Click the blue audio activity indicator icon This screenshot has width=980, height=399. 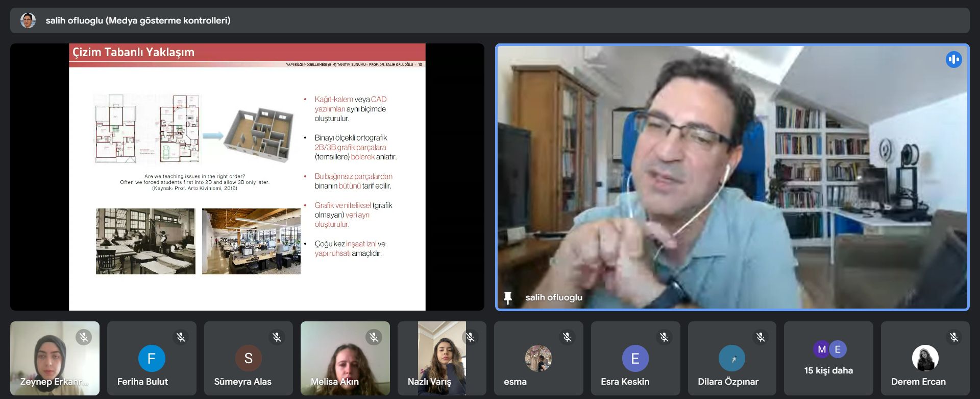pos(953,60)
